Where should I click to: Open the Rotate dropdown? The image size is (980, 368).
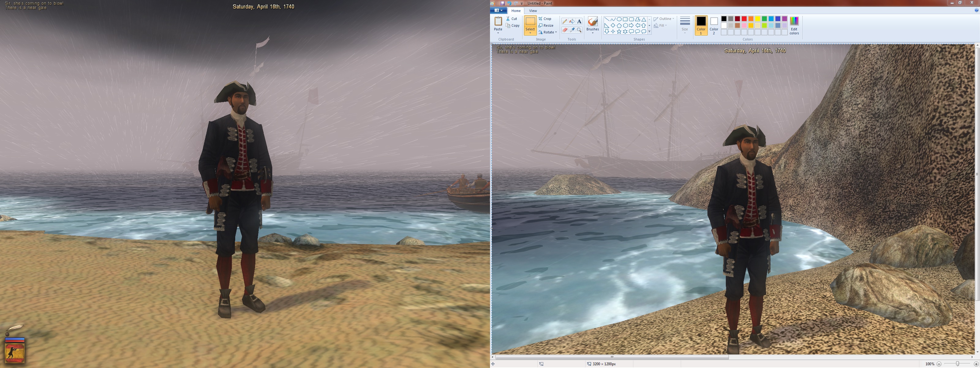[548, 33]
